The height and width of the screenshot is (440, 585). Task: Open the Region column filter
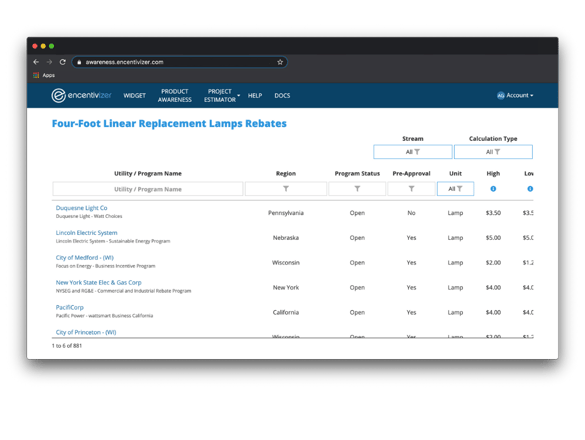click(286, 189)
